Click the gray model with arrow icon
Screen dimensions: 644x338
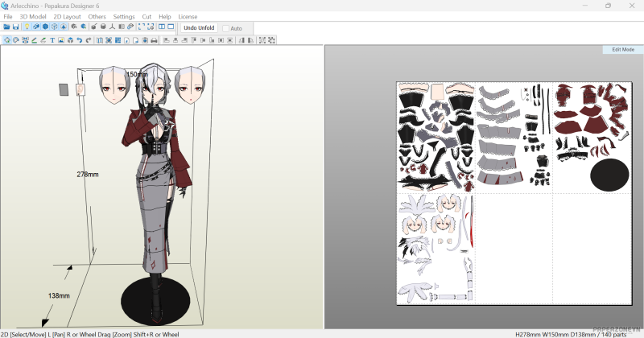pyautogui.click(x=74, y=27)
